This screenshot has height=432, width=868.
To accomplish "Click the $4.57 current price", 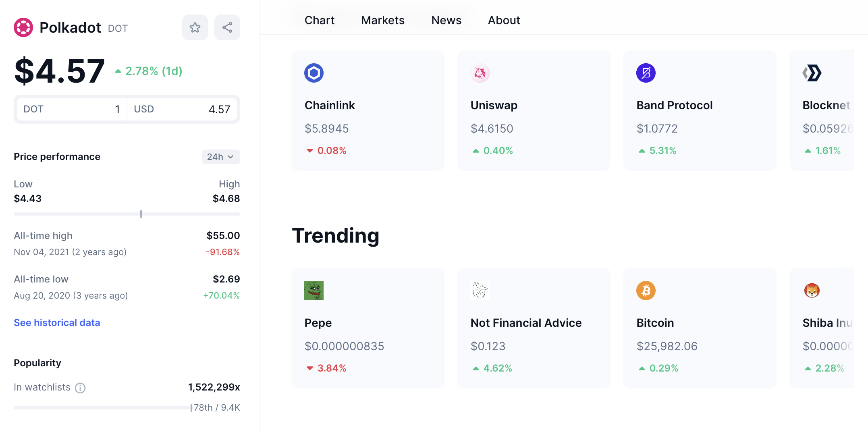I will 59,71.
